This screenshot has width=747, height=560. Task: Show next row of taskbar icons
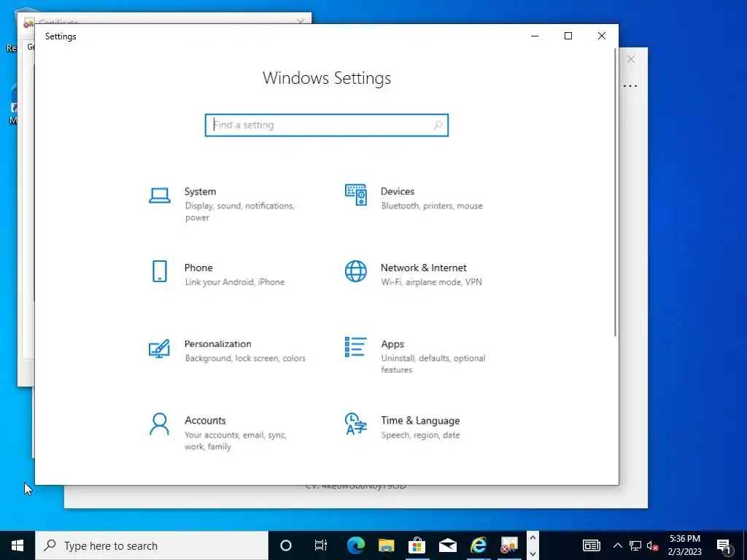pos(533,553)
